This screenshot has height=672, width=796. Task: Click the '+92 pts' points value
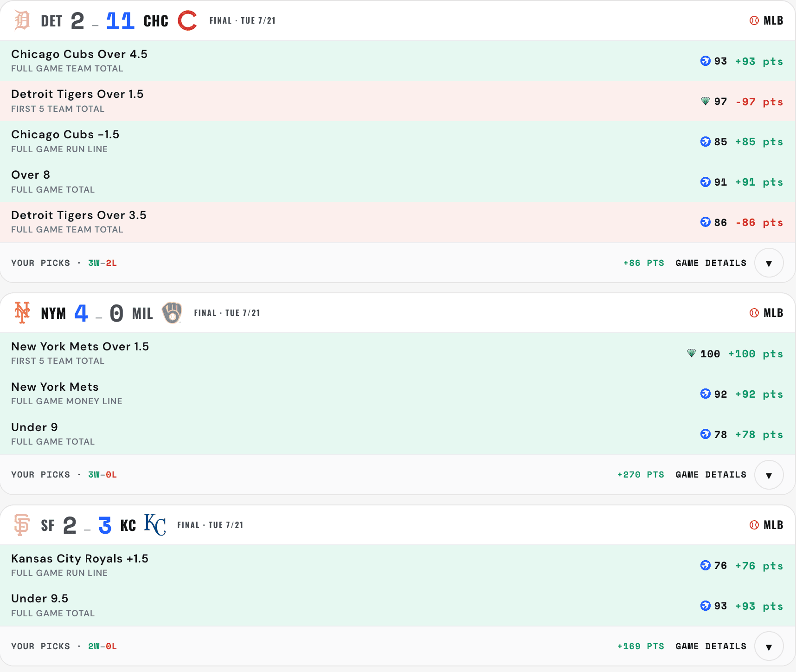click(759, 394)
